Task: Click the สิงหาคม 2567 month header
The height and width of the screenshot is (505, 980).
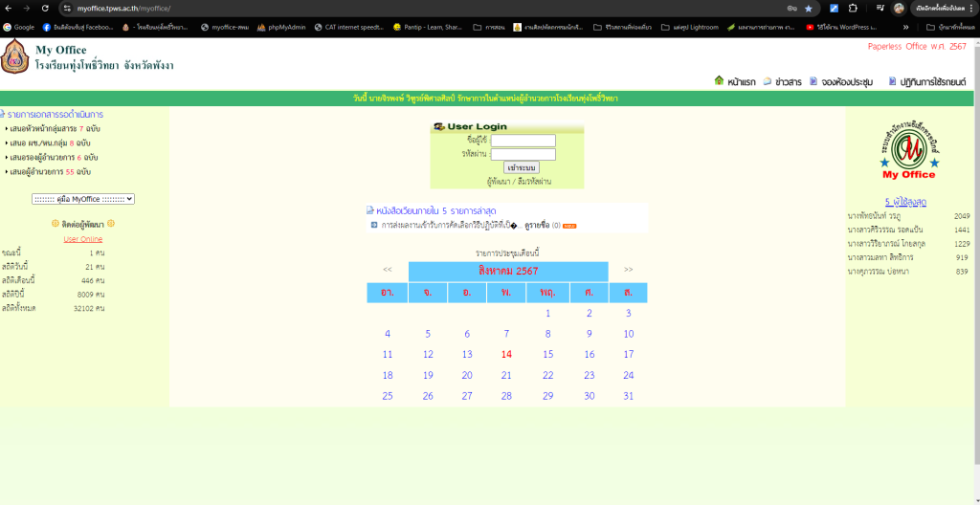Action: [x=508, y=272]
